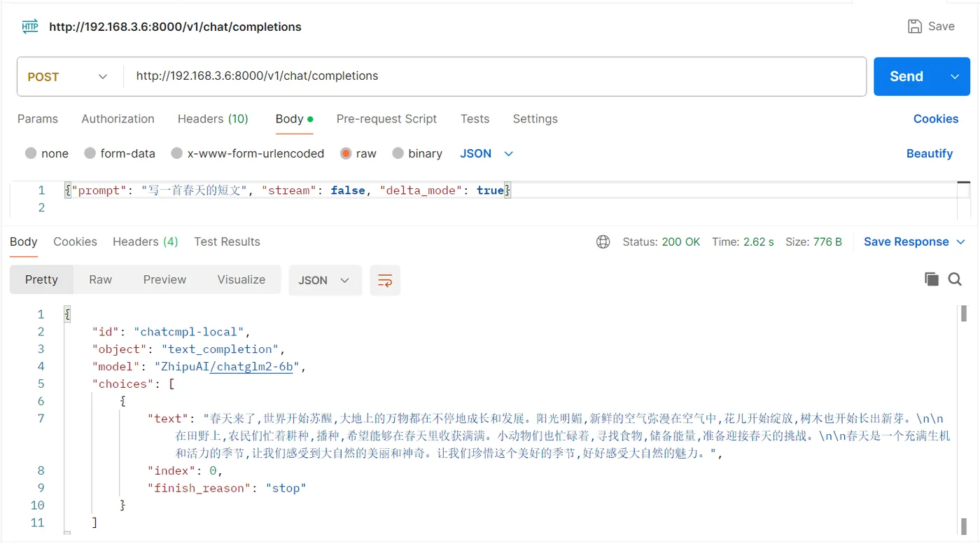Open the POST method dropdown
Screen dimensions: 980x544
click(x=68, y=76)
